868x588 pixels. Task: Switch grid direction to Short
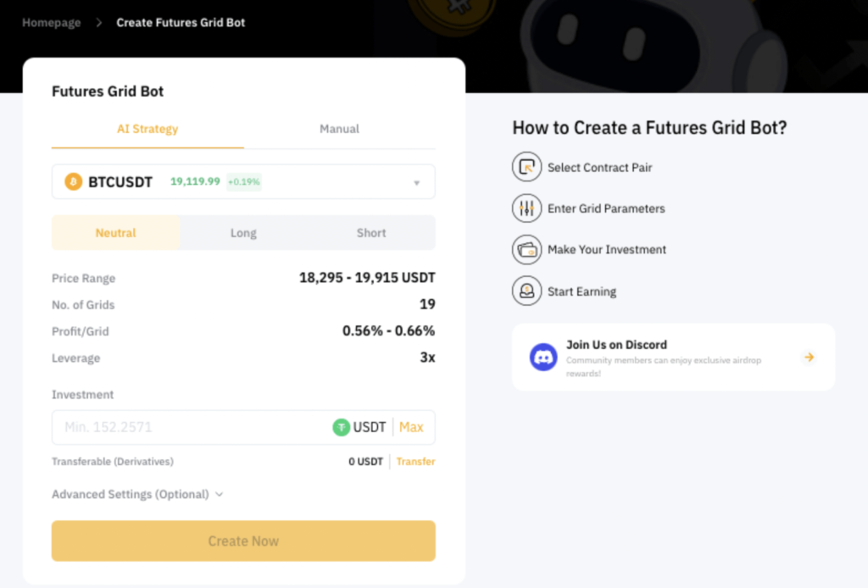[371, 233]
